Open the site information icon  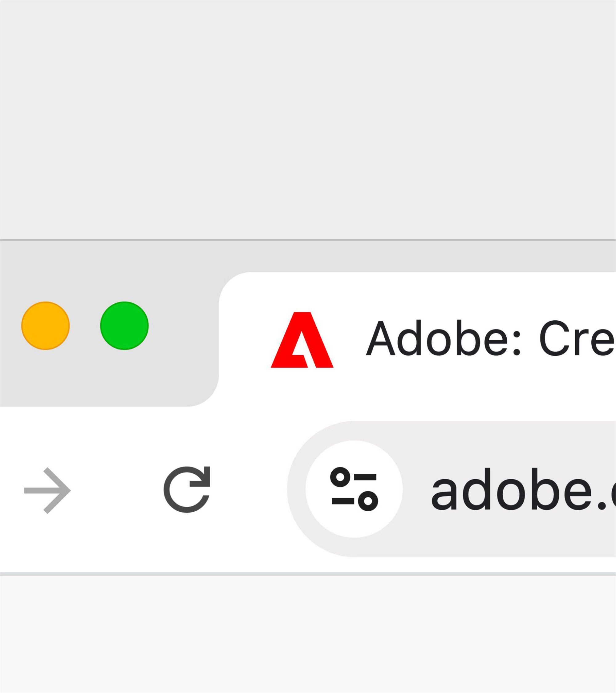tap(354, 489)
